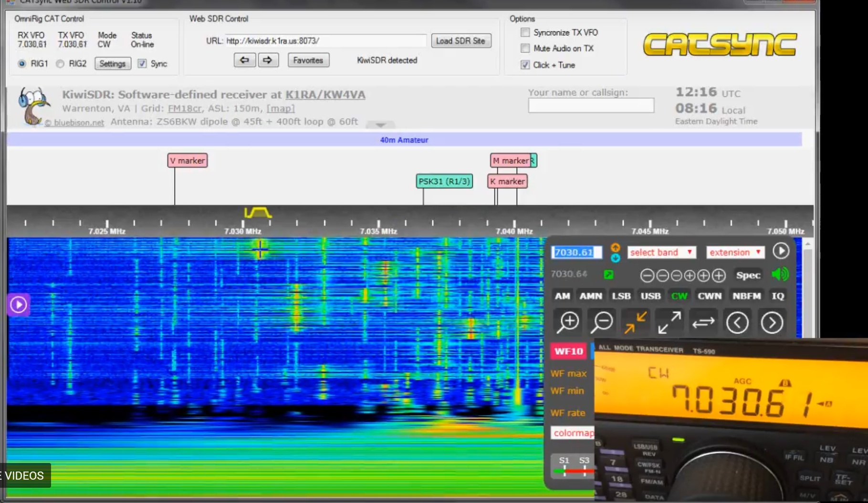Click the smallest plus frequency step button
The width and height of the screenshot is (868, 503).
[x=690, y=275]
